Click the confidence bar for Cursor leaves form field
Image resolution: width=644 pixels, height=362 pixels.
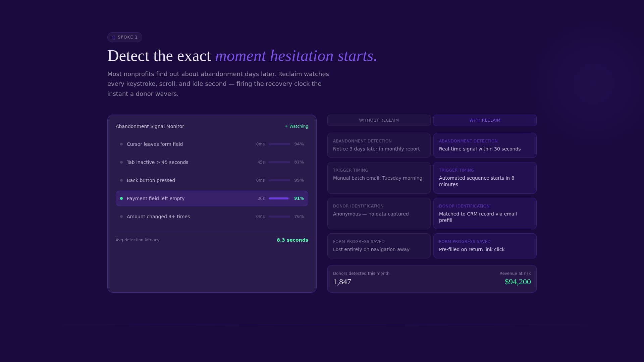279,144
